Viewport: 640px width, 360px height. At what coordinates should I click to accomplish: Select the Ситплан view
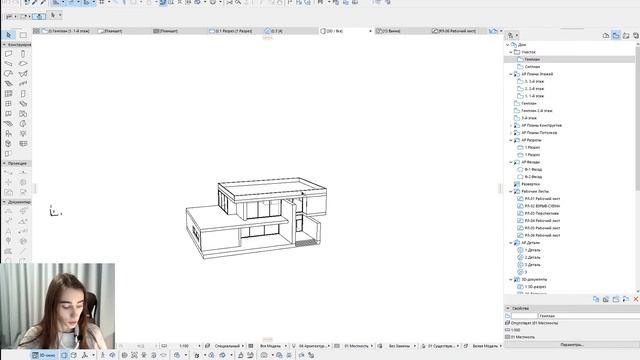pyautogui.click(x=532, y=67)
